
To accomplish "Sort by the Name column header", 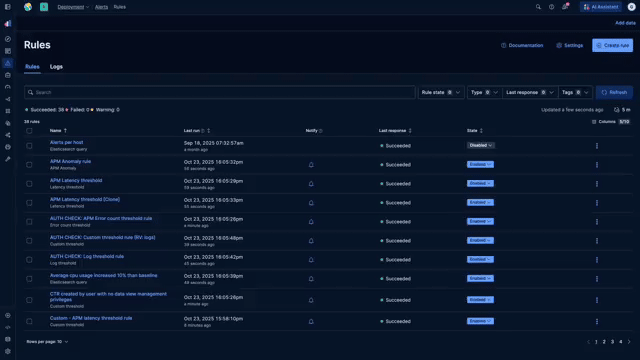I will 58,131.
